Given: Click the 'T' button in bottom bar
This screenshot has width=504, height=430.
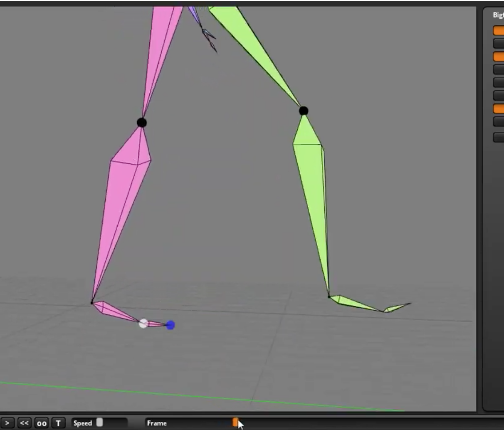Looking at the screenshot, I should click(58, 423).
